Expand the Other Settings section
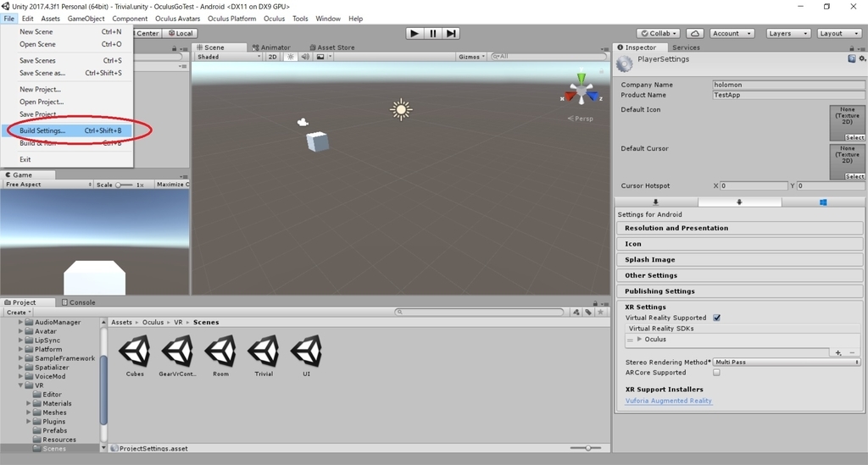The image size is (868, 465). (739, 275)
